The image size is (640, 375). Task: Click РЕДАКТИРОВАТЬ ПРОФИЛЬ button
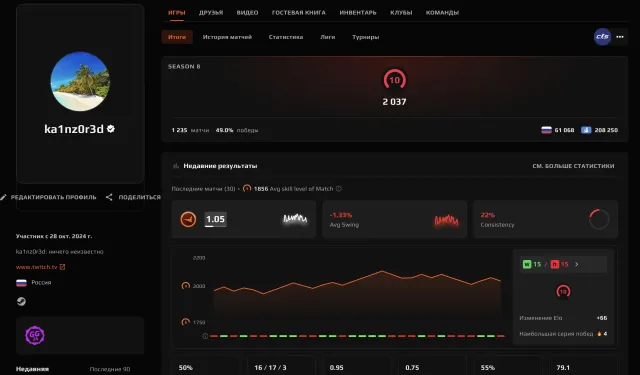49,197
